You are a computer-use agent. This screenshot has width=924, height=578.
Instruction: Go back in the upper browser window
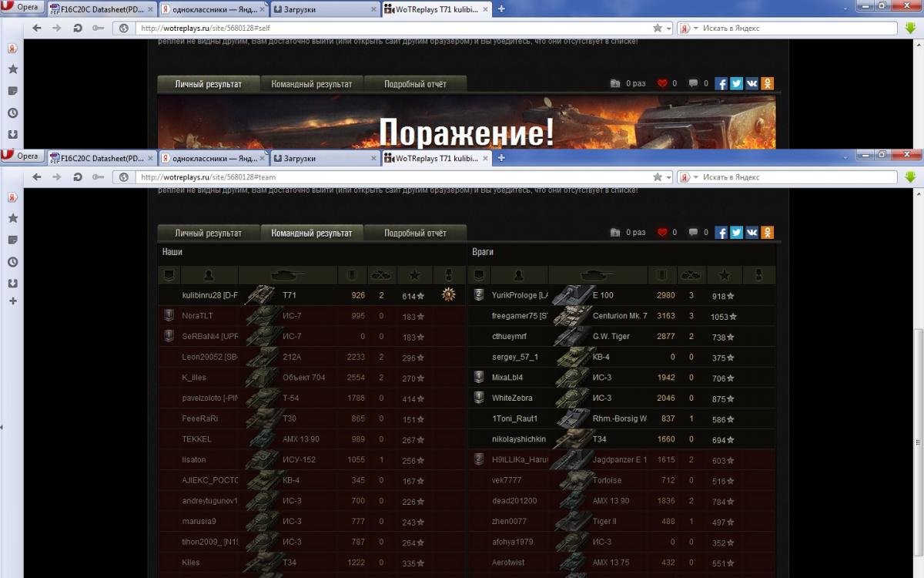[x=37, y=28]
